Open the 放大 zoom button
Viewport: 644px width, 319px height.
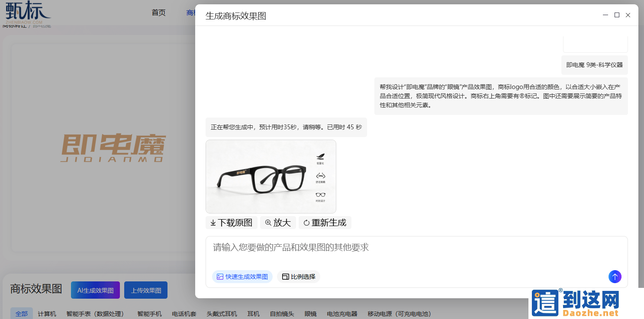tap(278, 223)
